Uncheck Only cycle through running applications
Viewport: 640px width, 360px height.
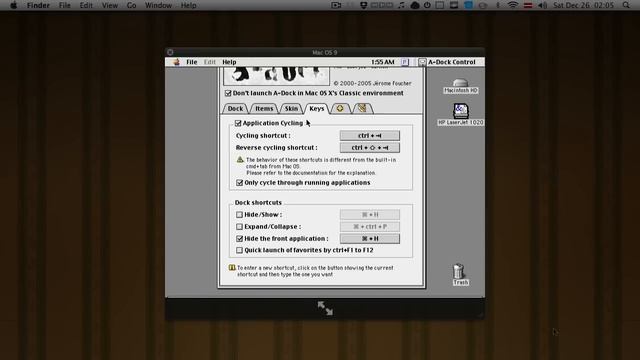pyautogui.click(x=240, y=182)
